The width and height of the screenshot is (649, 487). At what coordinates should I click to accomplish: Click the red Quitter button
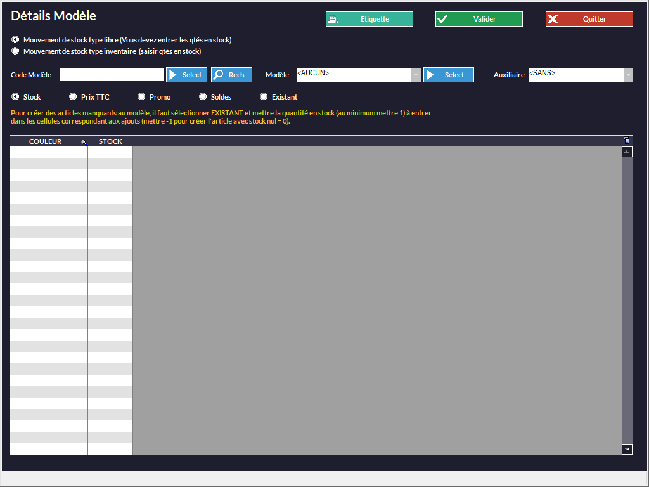pos(589,19)
